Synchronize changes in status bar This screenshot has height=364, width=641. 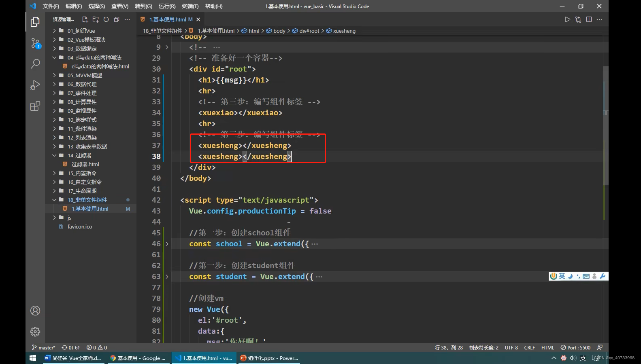[71, 347]
